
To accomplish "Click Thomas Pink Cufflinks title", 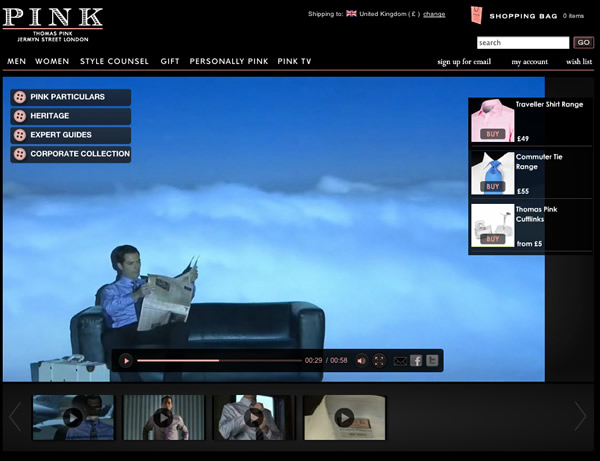I will click(x=536, y=214).
